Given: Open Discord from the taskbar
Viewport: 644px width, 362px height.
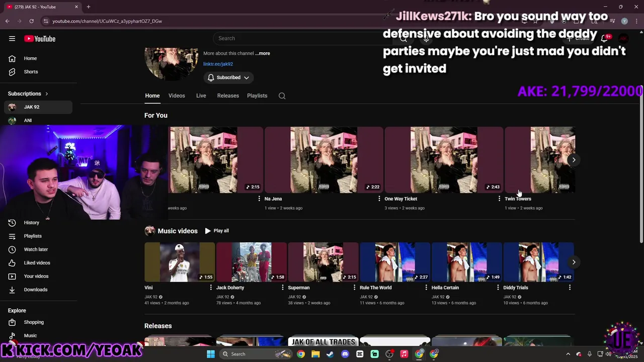Looking at the screenshot, I should point(345,354).
